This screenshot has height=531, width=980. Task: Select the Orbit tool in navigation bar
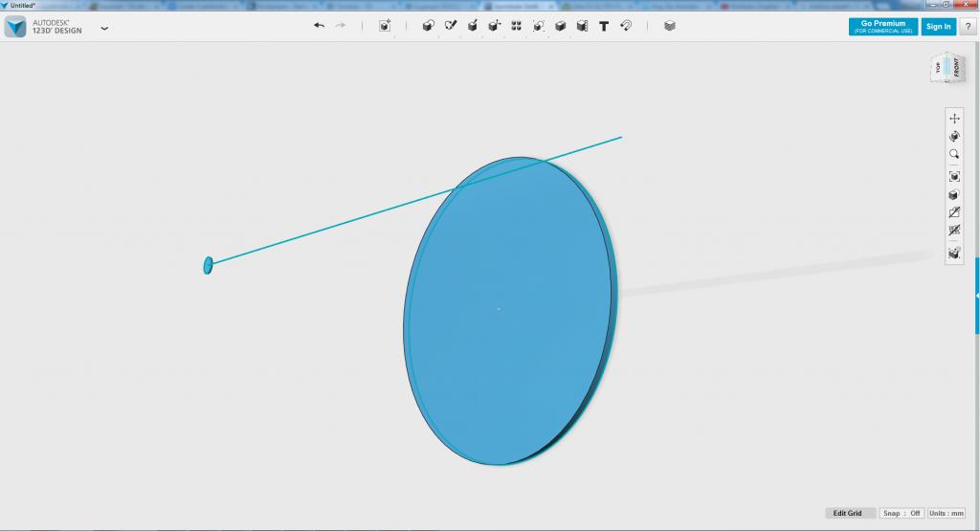pyautogui.click(x=954, y=137)
